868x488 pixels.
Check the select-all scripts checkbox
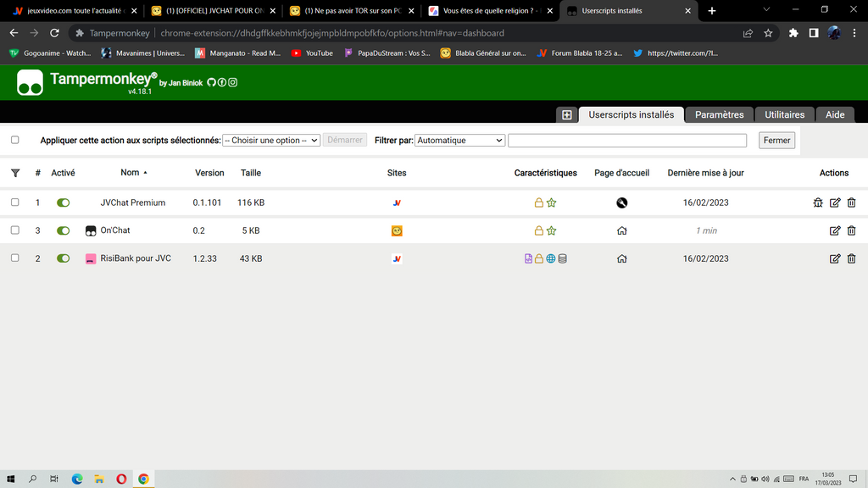click(15, 140)
